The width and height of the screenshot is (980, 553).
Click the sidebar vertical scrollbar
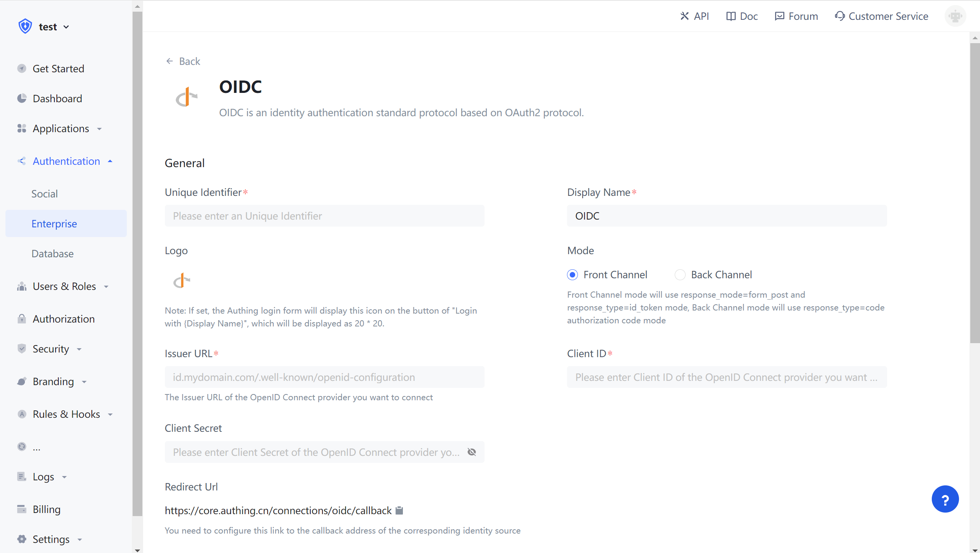137,264
